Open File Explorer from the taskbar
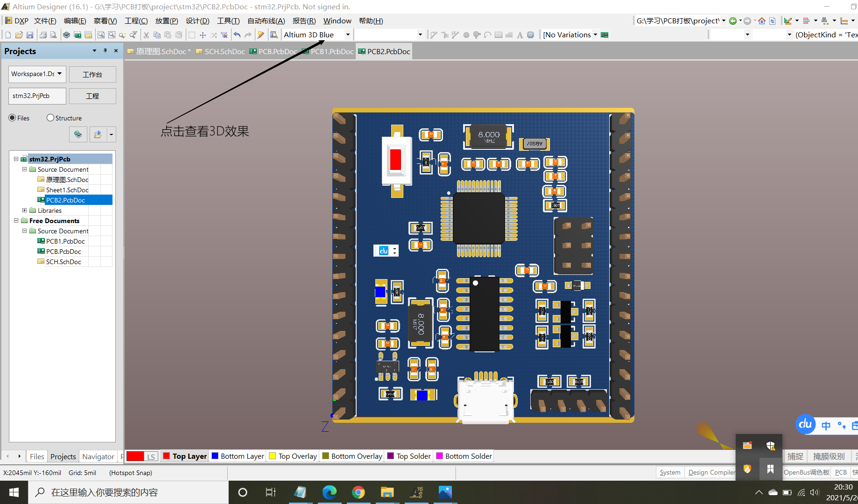 coord(387,492)
